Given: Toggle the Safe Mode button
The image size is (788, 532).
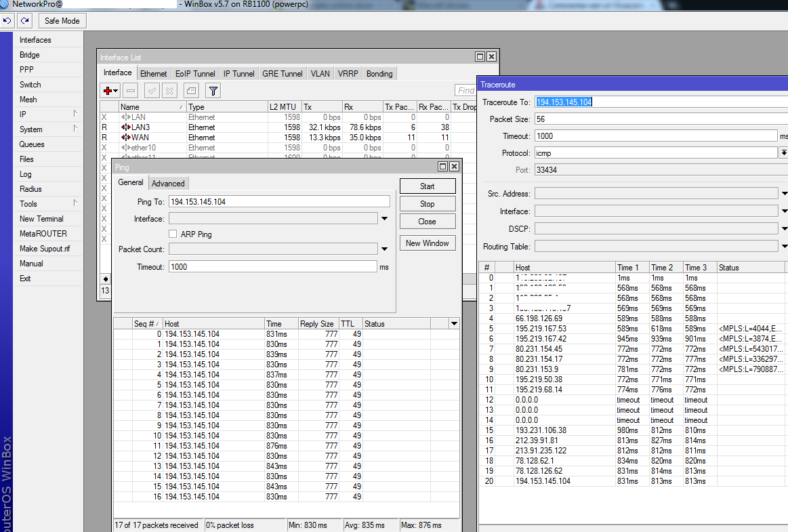Looking at the screenshot, I should click(62, 21).
